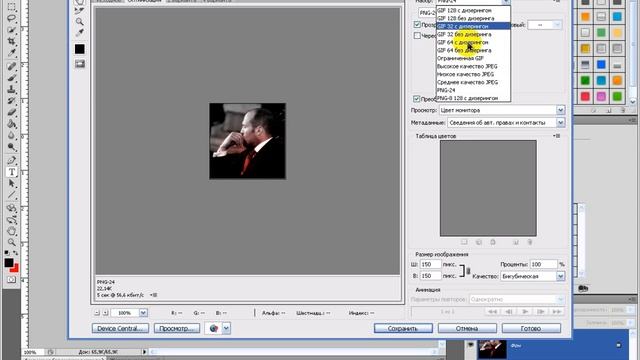640x360 pixels.
Task: Choose GIF 32 с дизерингом preset
Action: [x=473, y=26]
